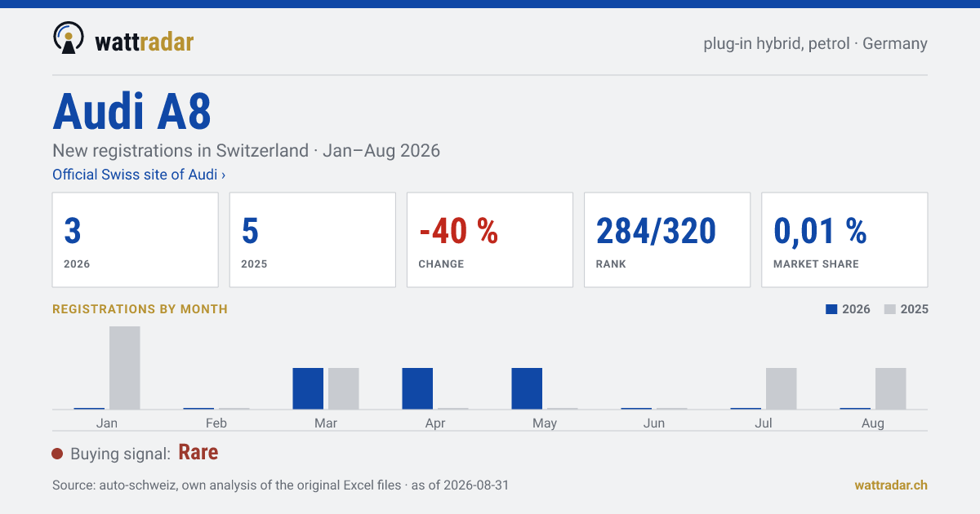Select the 2025 registrations count card
The image size is (980, 514).
coord(313,240)
